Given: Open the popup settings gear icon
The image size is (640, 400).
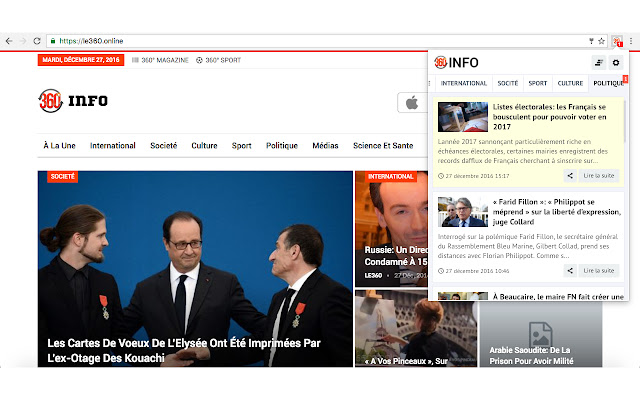Looking at the screenshot, I should click(616, 62).
